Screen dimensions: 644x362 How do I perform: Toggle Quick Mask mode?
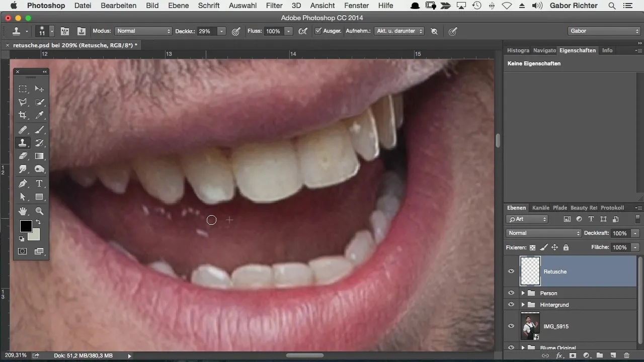tap(23, 251)
